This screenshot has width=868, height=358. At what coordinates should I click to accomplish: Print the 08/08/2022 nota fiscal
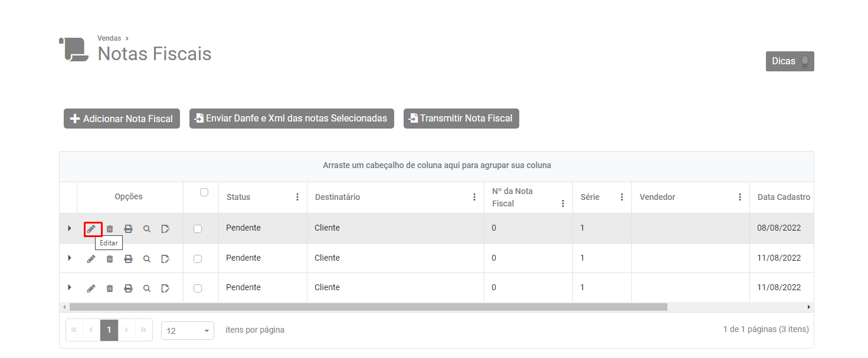coord(128,229)
